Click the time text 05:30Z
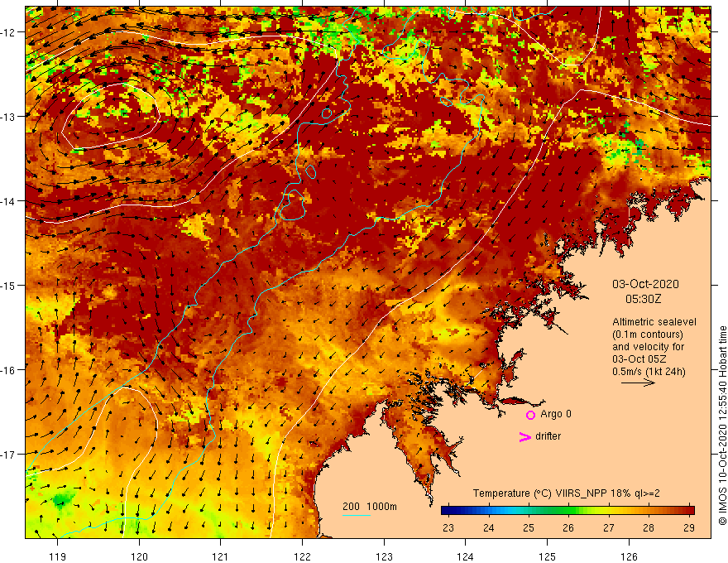The width and height of the screenshot is (728, 563). tap(643, 299)
